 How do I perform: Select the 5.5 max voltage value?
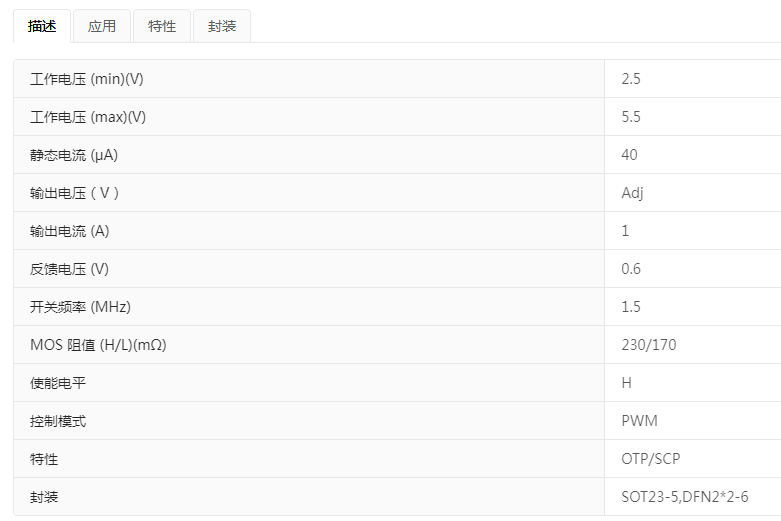click(631, 117)
